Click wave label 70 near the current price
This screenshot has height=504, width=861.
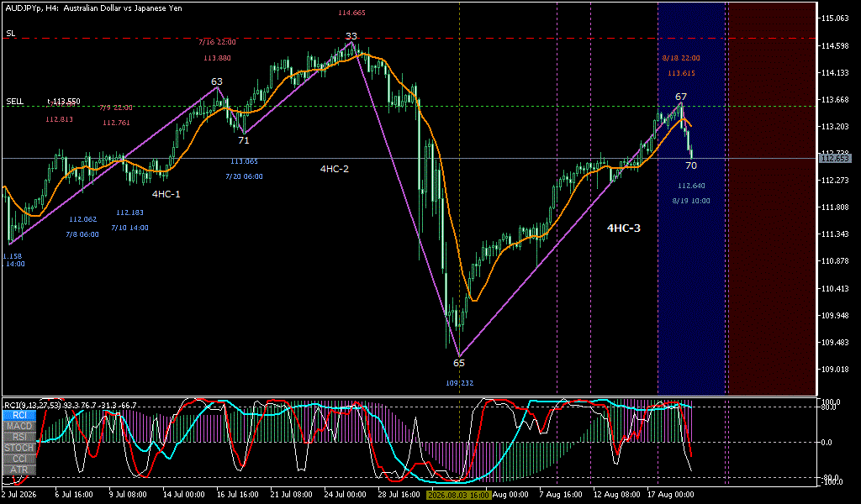[691, 165]
